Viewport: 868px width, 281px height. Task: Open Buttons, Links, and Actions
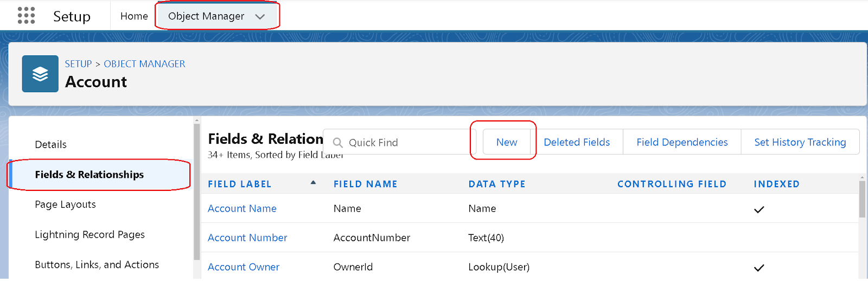pyautogui.click(x=97, y=265)
